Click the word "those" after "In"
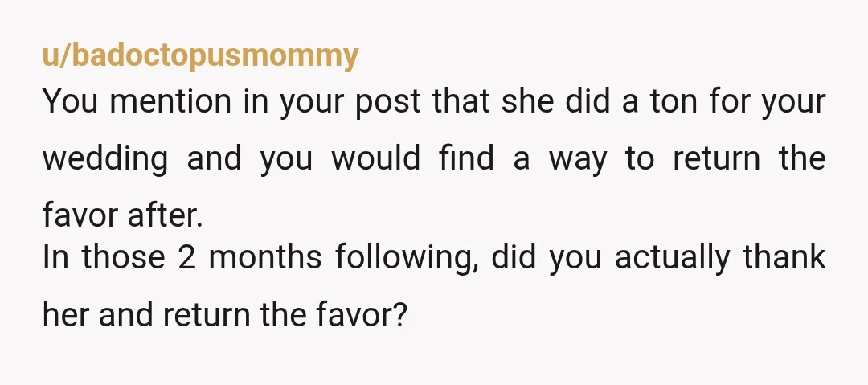Image resolution: width=868 pixels, height=385 pixels. coord(124,258)
